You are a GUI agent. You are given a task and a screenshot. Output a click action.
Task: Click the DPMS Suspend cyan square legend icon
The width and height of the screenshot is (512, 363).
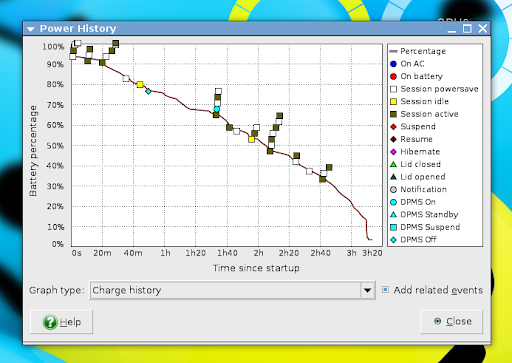click(x=393, y=227)
